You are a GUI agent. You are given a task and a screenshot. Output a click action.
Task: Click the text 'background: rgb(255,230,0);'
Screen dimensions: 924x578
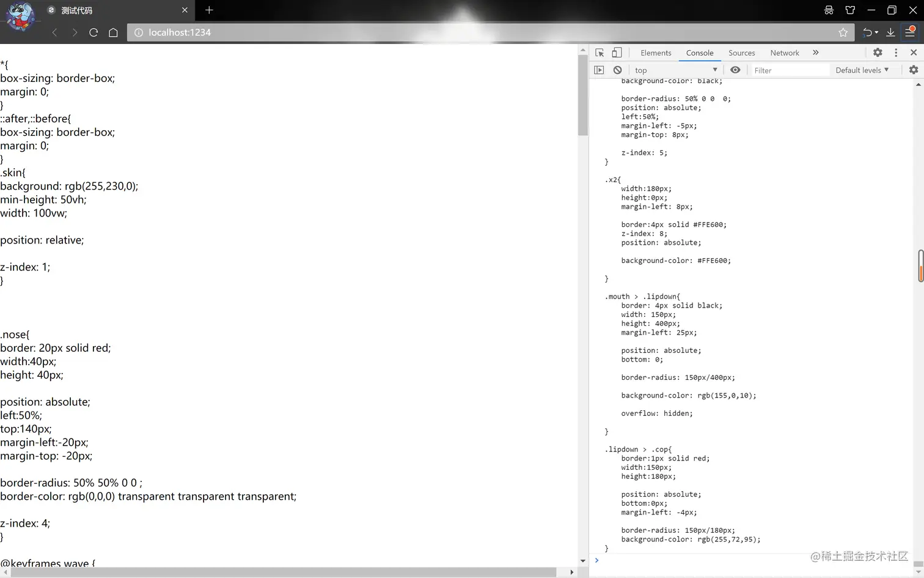click(x=69, y=186)
